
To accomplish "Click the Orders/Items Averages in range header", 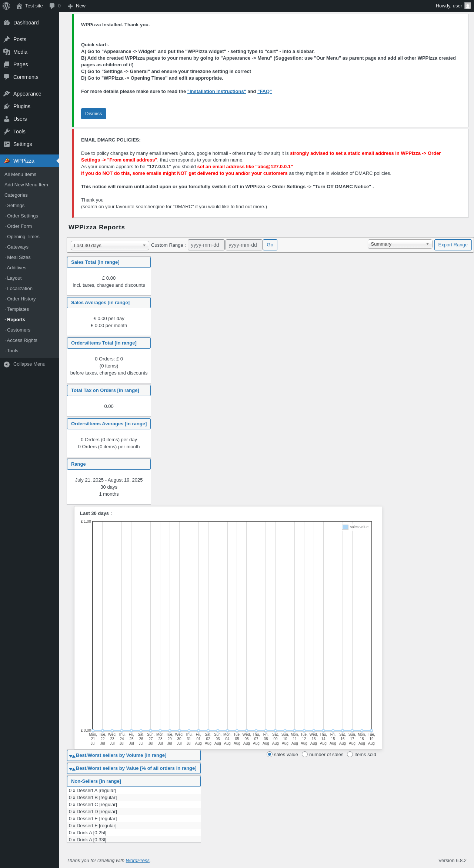I will 109,424.
